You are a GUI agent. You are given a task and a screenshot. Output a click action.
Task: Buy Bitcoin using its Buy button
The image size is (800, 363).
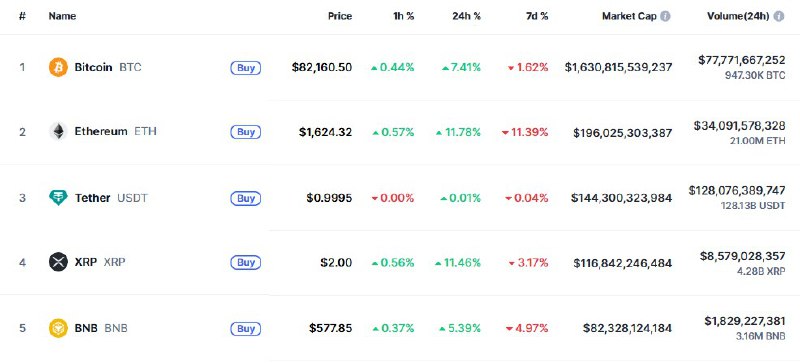coord(246,67)
